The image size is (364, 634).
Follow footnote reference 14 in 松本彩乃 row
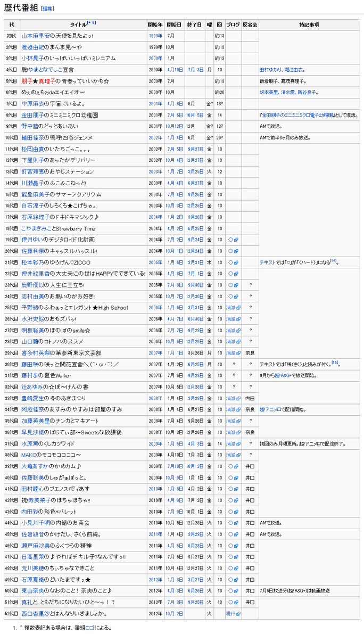pos(333,261)
